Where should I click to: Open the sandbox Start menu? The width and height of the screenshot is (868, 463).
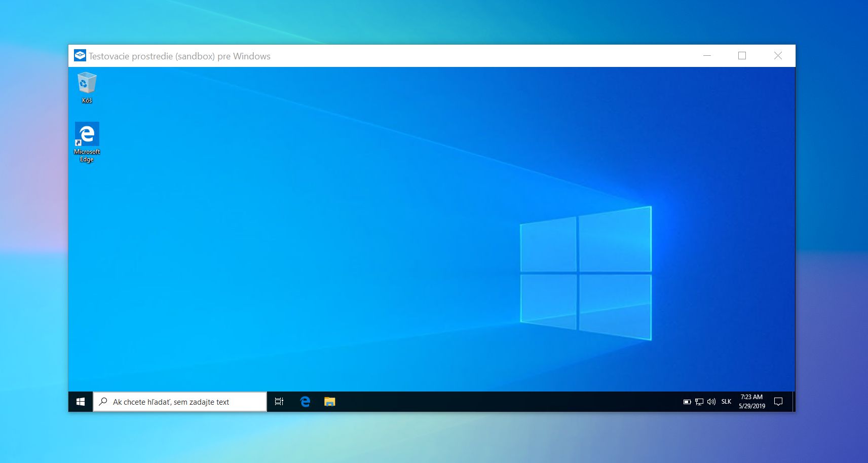click(81, 402)
